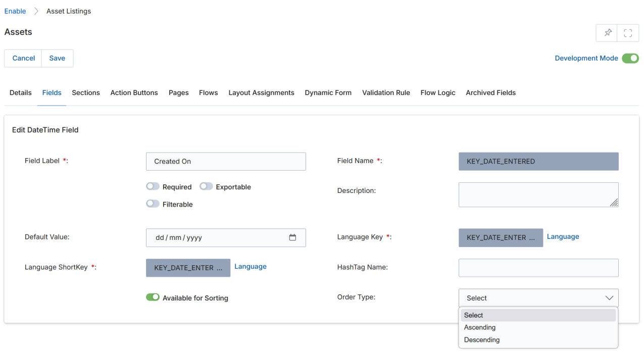Image resolution: width=644 pixels, height=351 pixels.
Task: Choose the Select option in Order Type list
Action: (538, 315)
